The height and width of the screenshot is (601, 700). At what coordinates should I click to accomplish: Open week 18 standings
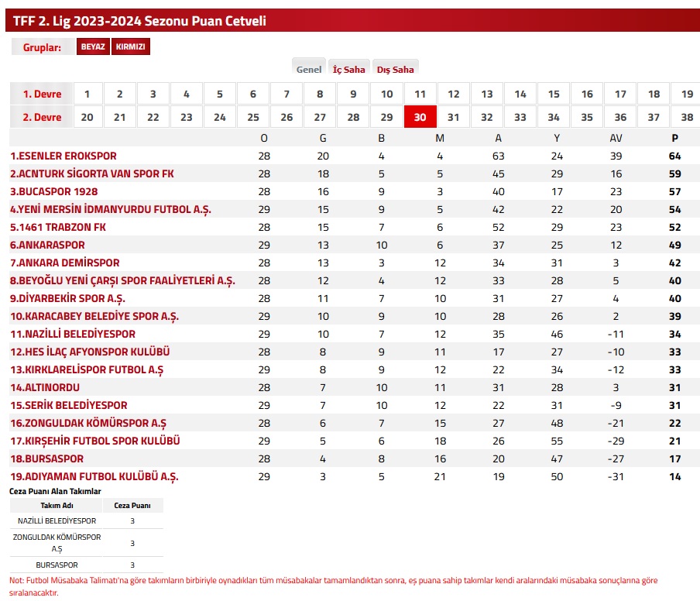(654, 94)
